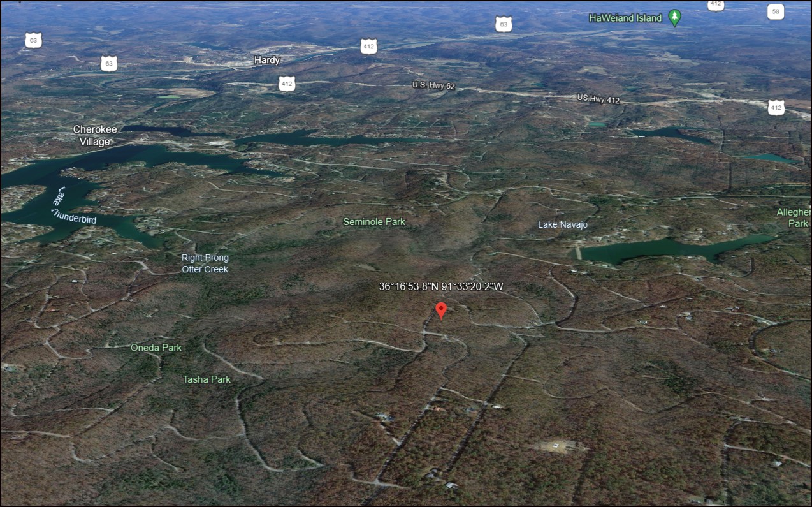This screenshot has width=812, height=507.
Task: Click the 412 shield directly above Hardy
Action: [x=368, y=46]
